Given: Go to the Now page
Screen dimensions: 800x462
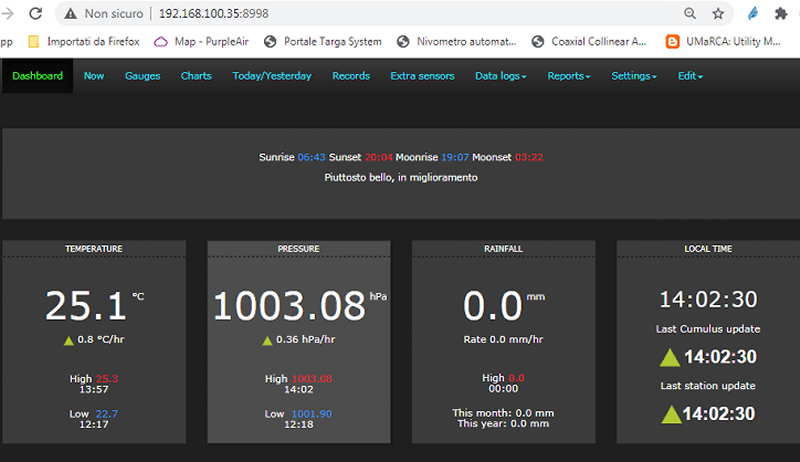Looking at the screenshot, I should point(94,76).
